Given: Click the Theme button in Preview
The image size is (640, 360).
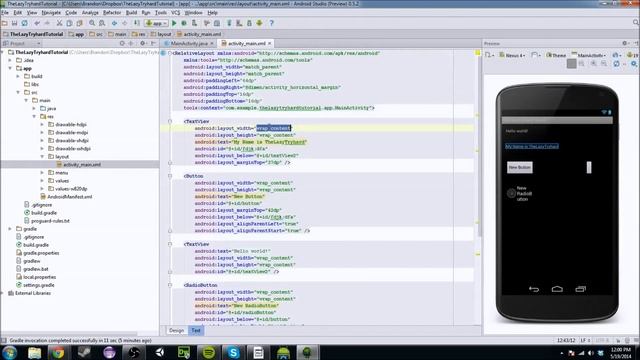Looking at the screenshot, I should 556,55.
